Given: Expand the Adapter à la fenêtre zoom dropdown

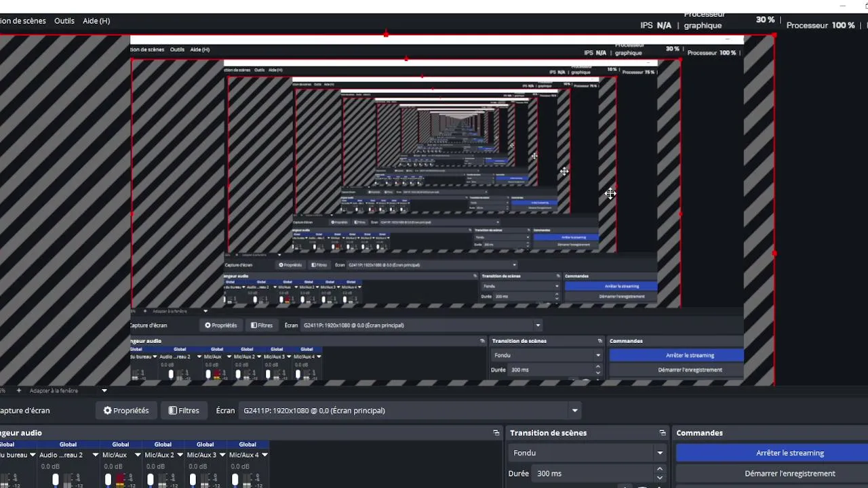Looking at the screenshot, I should (104, 390).
